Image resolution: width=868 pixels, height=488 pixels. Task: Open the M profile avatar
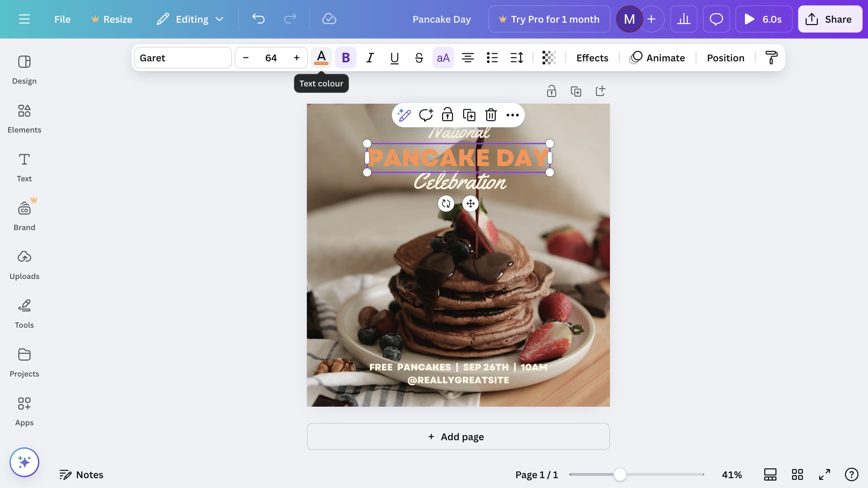pyautogui.click(x=629, y=19)
